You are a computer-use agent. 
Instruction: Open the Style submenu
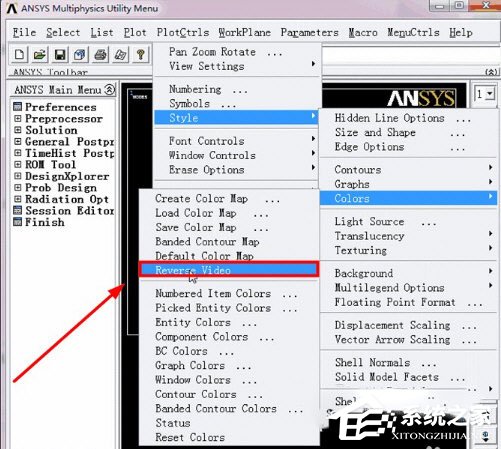[237, 118]
